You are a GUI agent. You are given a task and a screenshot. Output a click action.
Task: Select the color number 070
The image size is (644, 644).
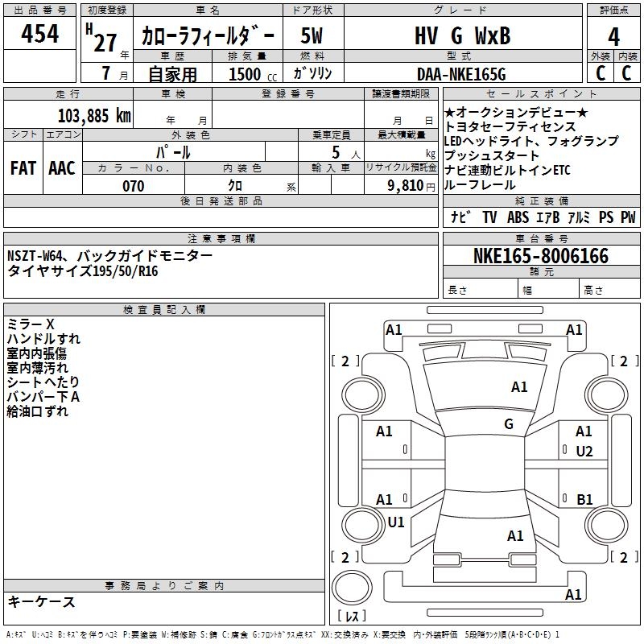click(x=134, y=186)
